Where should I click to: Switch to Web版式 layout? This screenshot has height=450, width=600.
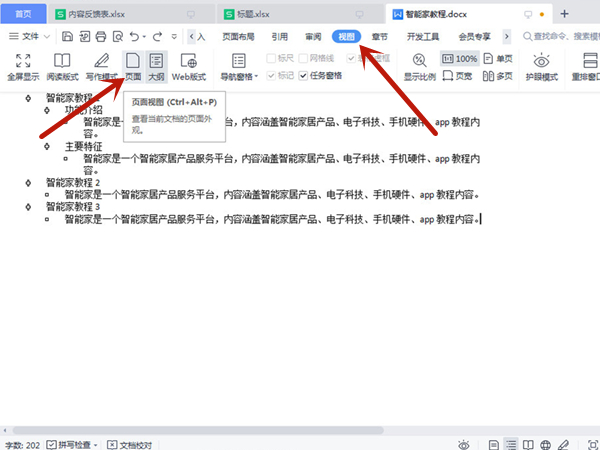pos(189,66)
